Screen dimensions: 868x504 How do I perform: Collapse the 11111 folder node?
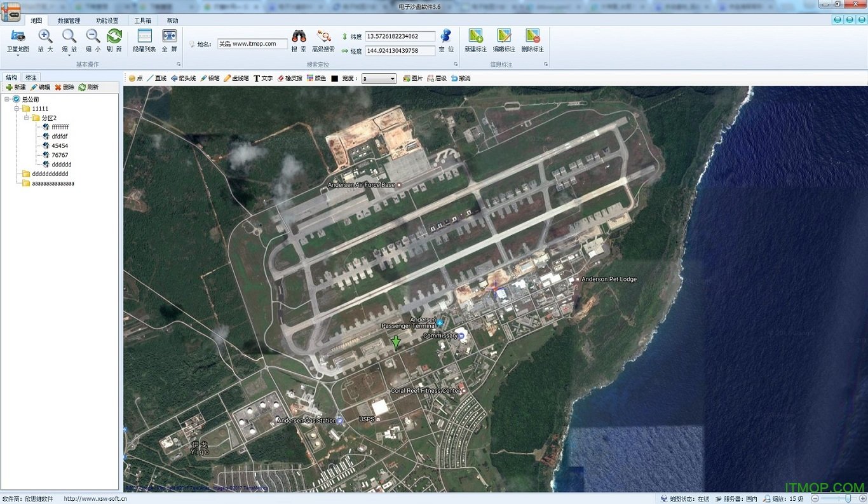(16, 109)
